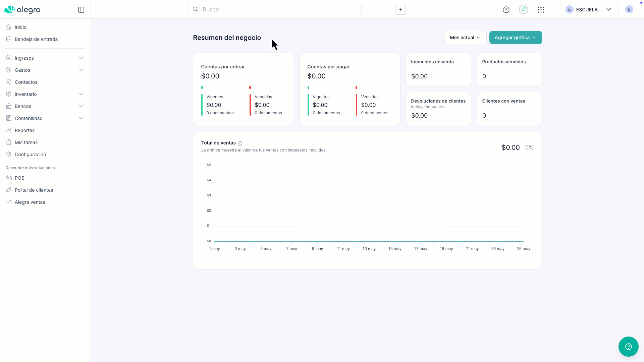Click the Clientes con ventas link
644x362 pixels.
coord(503,101)
